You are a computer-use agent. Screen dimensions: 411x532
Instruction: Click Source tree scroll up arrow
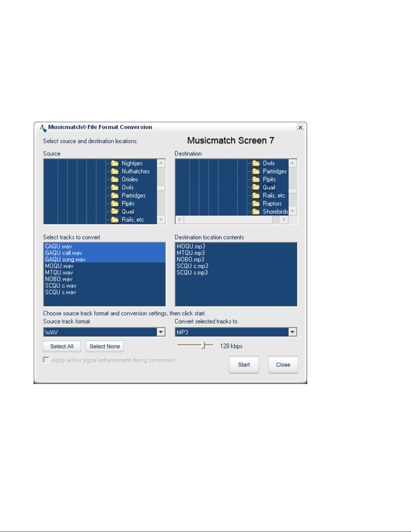(x=161, y=163)
